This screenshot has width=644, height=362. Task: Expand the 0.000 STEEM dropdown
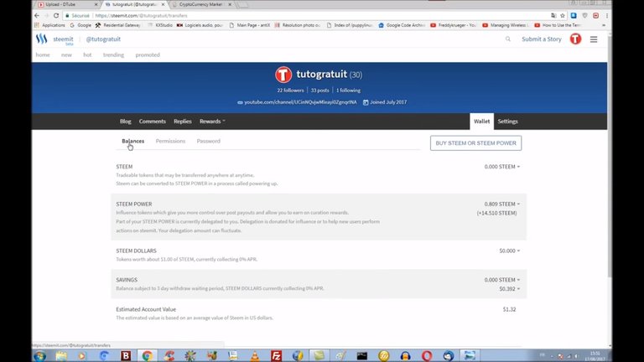pos(502,167)
